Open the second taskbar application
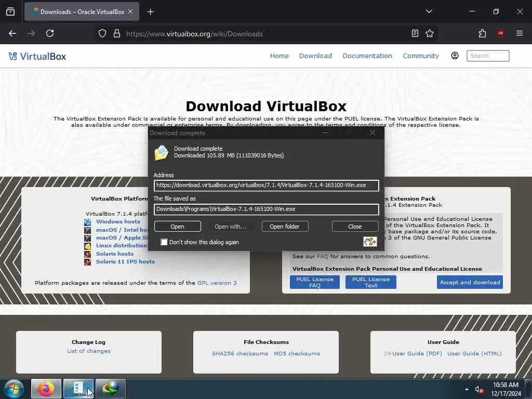The width and height of the screenshot is (532, 399). (x=78, y=389)
